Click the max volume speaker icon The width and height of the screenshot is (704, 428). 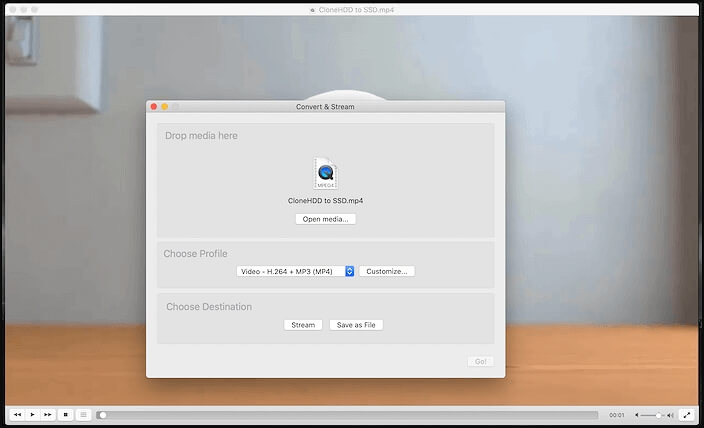click(670, 414)
